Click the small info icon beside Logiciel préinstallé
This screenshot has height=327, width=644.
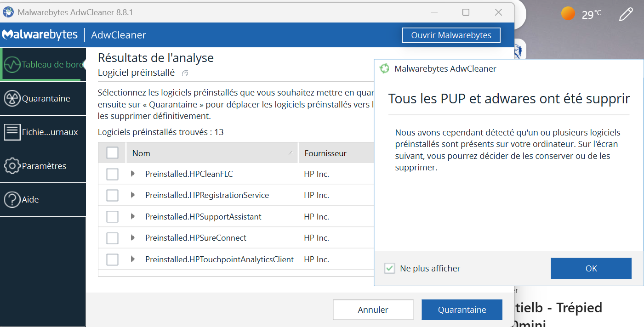click(x=185, y=73)
